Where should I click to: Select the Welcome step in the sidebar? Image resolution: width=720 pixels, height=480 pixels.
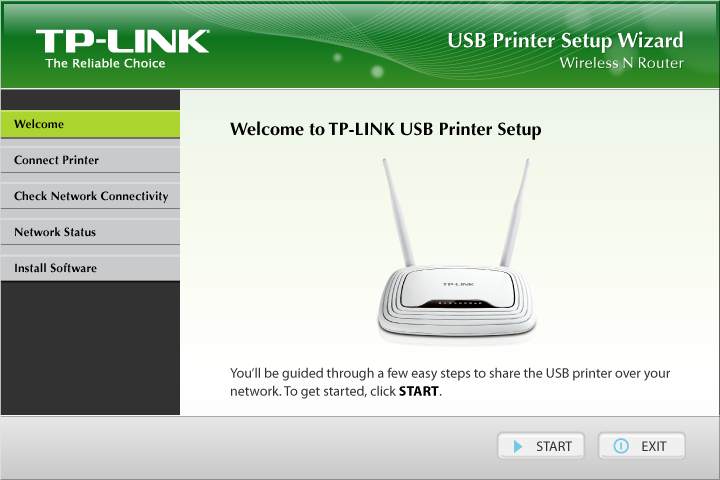pyautogui.click(x=90, y=124)
